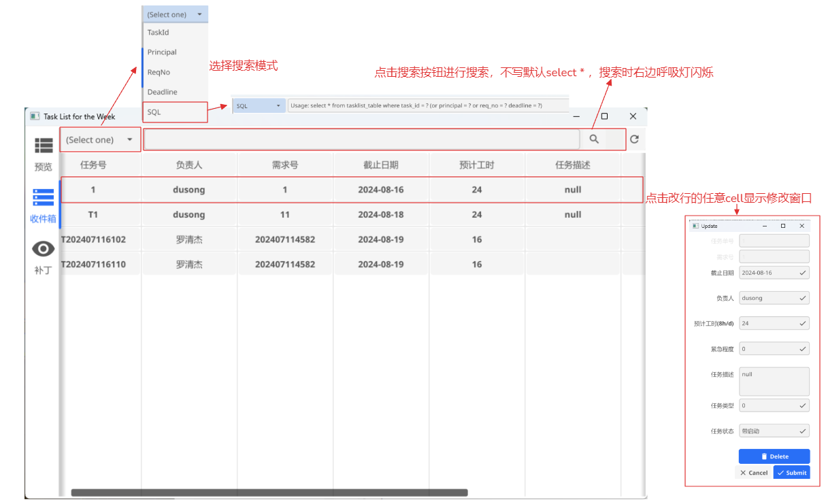826x504 pixels.
Task: Click the trash Delete button in Update dialog
Action: coord(774,456)
